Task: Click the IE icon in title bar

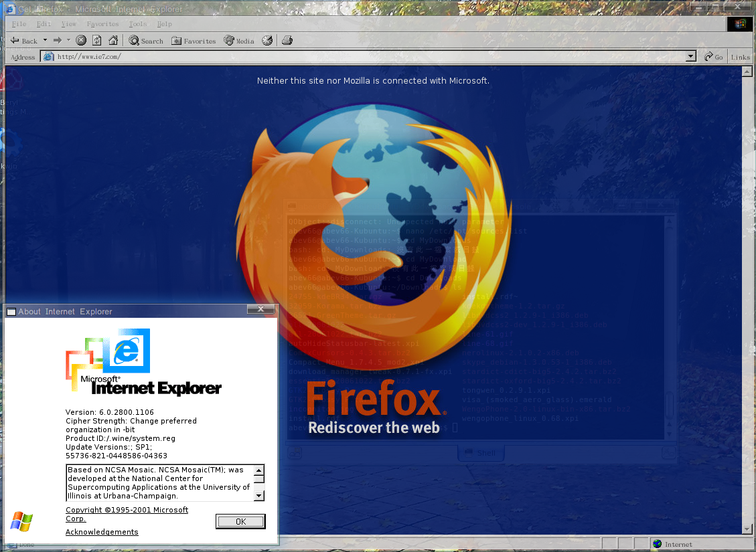Action: (11, 9)
